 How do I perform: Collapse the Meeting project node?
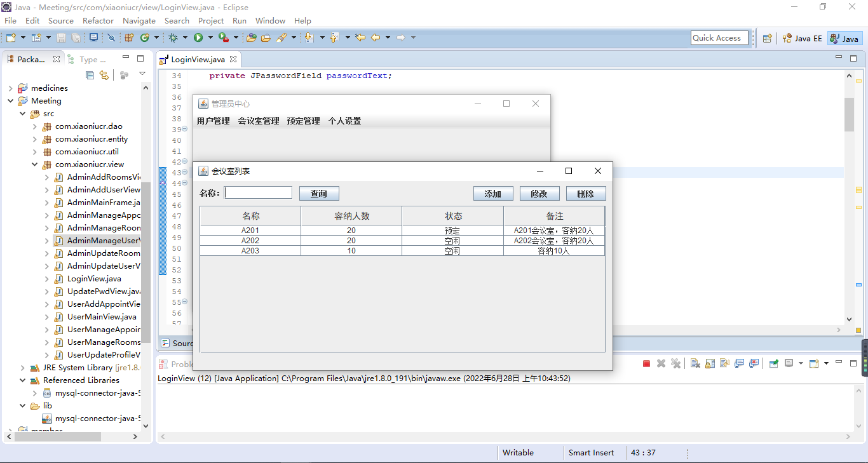(11, 101)
